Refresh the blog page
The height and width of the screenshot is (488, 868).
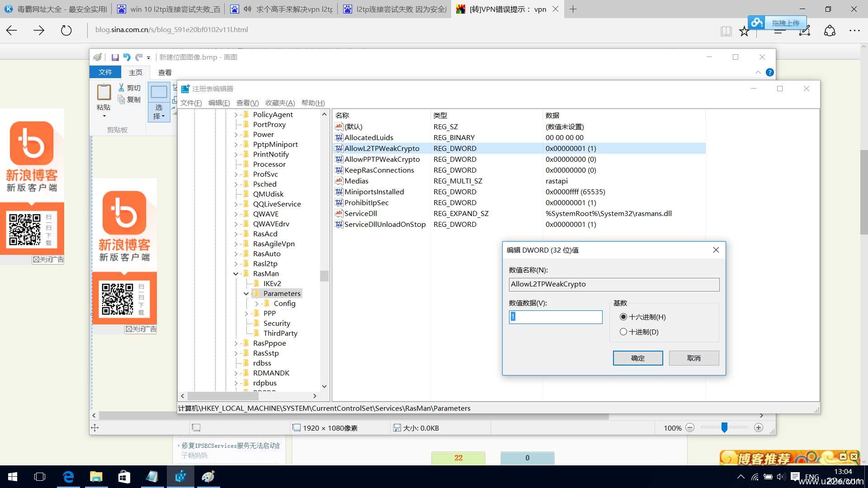coord(66,30)
